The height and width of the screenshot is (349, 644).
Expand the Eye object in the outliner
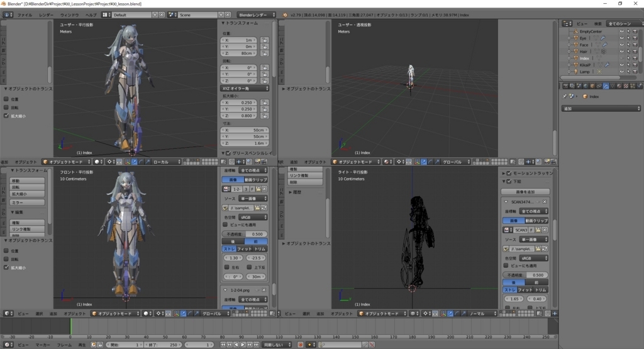pos(569,38)
